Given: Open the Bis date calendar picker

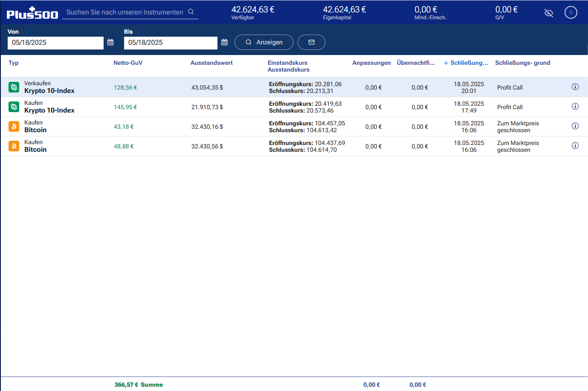Looking at the screenshot, I should coord(225,42).
